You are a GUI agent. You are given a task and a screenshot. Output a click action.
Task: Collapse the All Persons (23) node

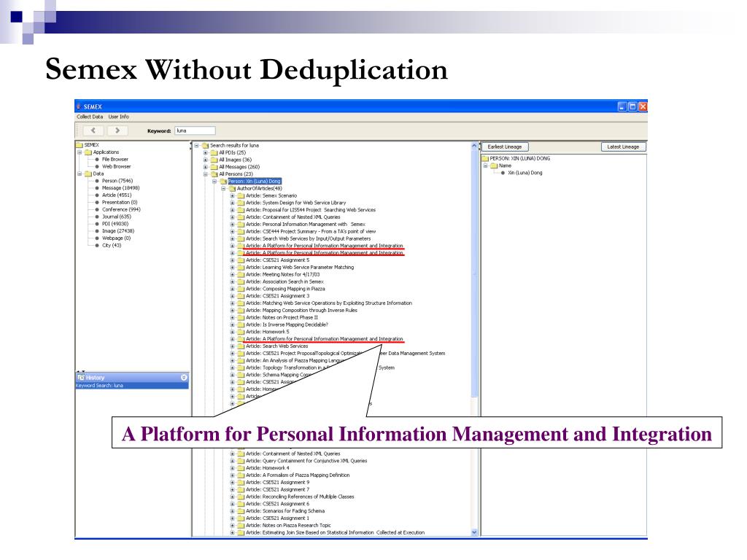pos(205,174)
